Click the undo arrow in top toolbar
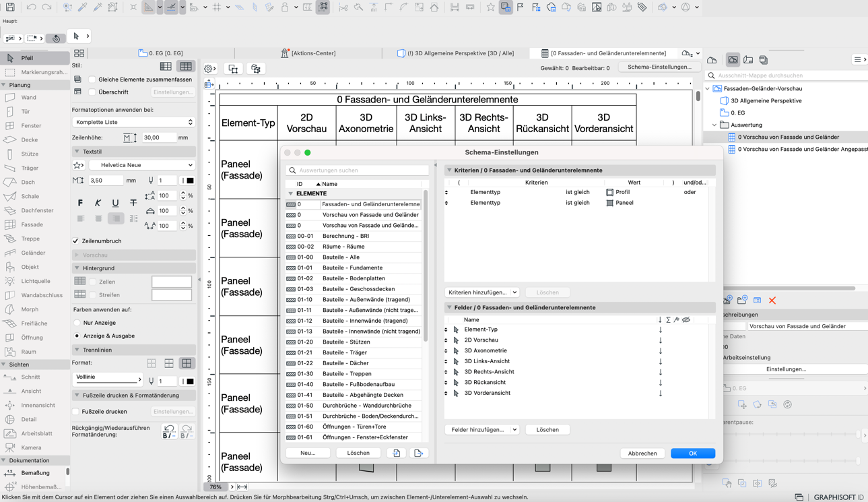Viewport: 868px width, 502px height. click(x=31, y=7)
